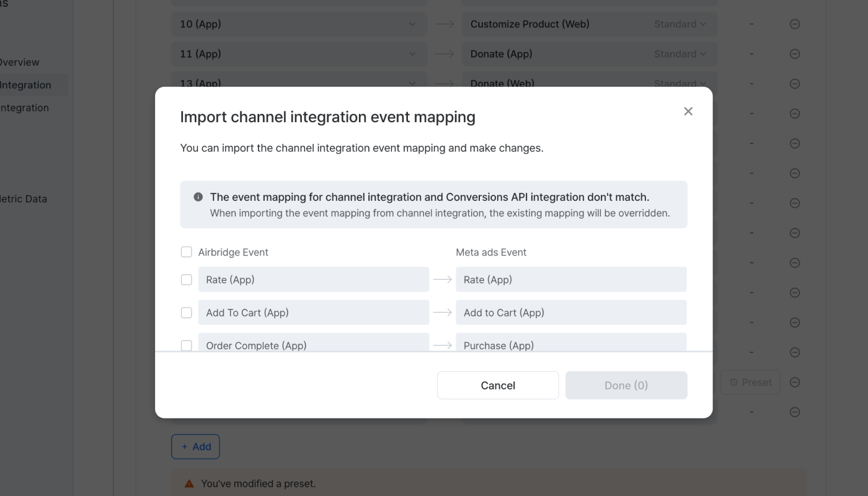Click Rate (App) Airbridge event field
The image size is (868, 496).
(x=314, y=280)
